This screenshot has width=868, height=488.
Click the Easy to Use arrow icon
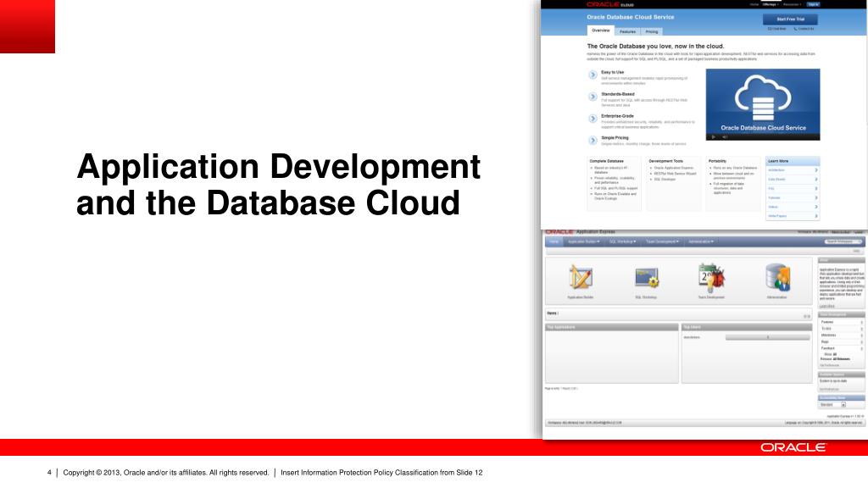coord(593,75)
